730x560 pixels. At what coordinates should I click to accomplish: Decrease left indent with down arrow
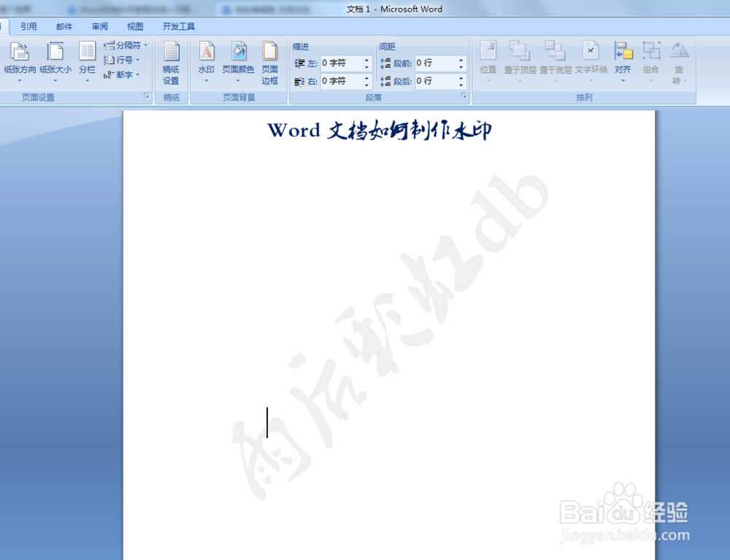(x=367, y=66)
